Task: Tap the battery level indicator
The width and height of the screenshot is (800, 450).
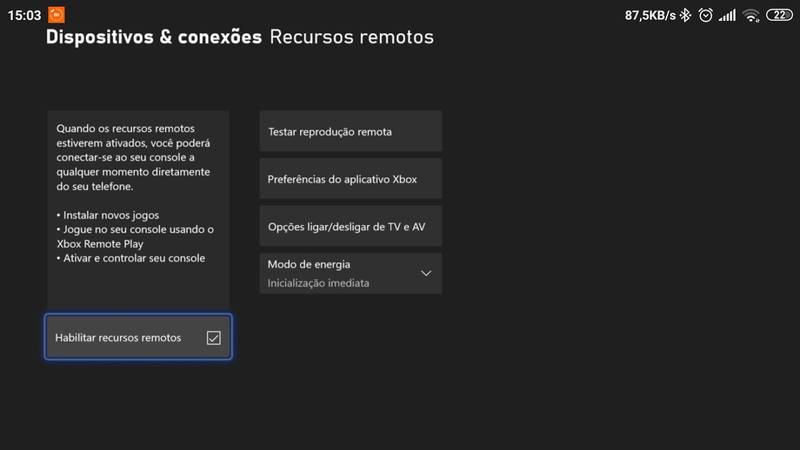Action: (779, 15)
